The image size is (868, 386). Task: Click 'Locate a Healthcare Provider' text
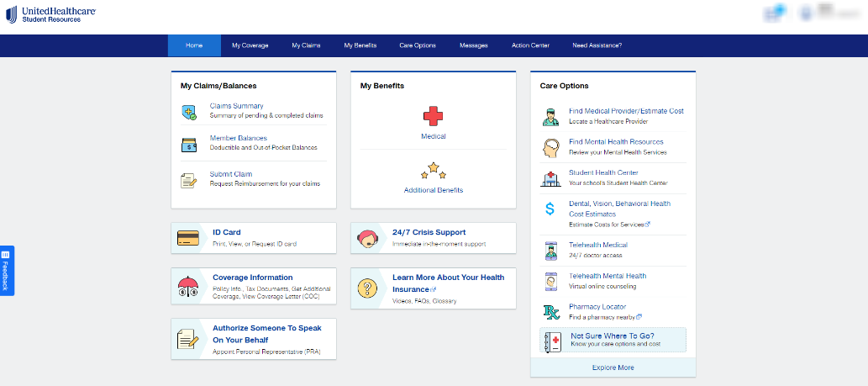(608, 121)
